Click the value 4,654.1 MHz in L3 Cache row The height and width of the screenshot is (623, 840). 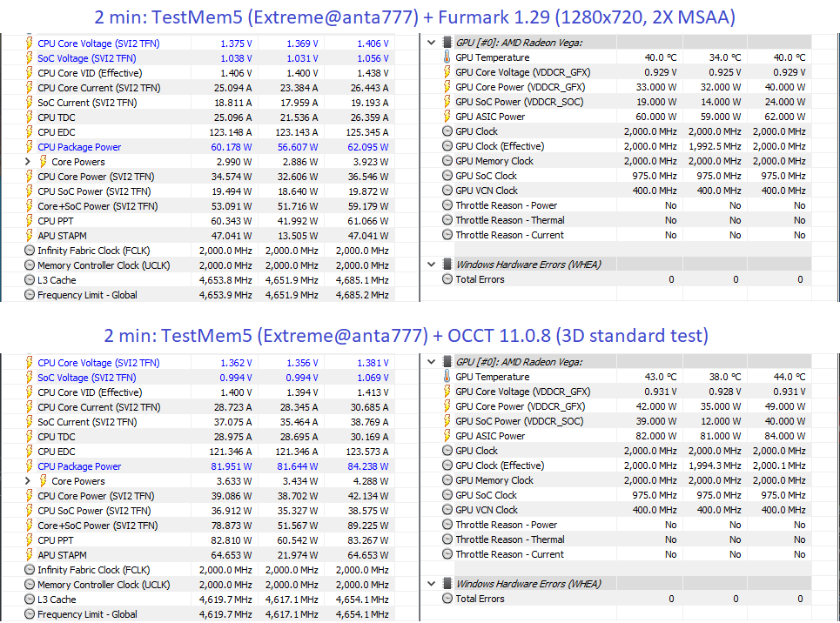pos(362,600)
